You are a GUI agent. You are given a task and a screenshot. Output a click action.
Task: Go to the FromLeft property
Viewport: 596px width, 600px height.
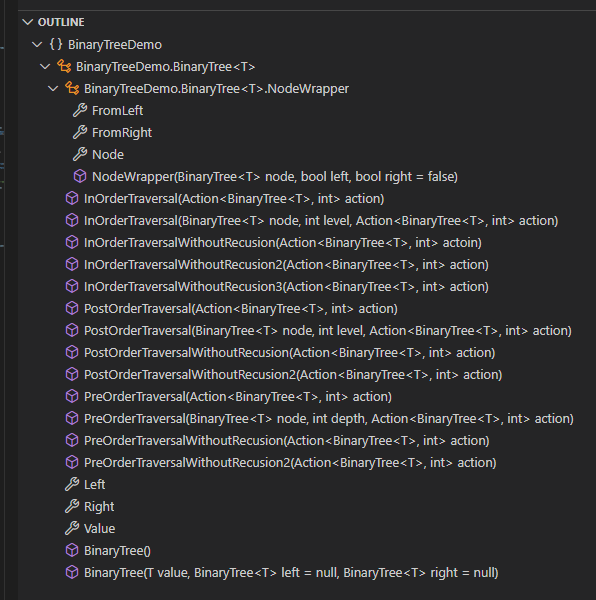tap(117, 111)
